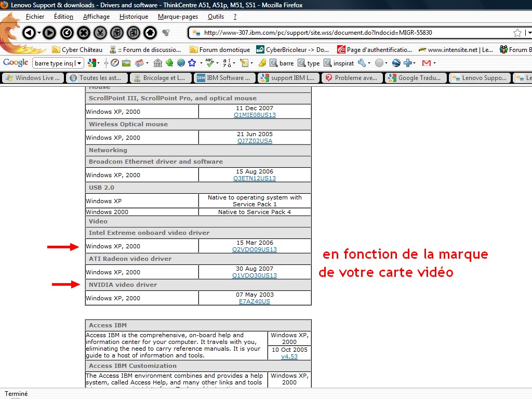This screenshot has width=532, height=399.
Task: Expand the wrench settings dropdown arrow
Action: coord(369,63)
